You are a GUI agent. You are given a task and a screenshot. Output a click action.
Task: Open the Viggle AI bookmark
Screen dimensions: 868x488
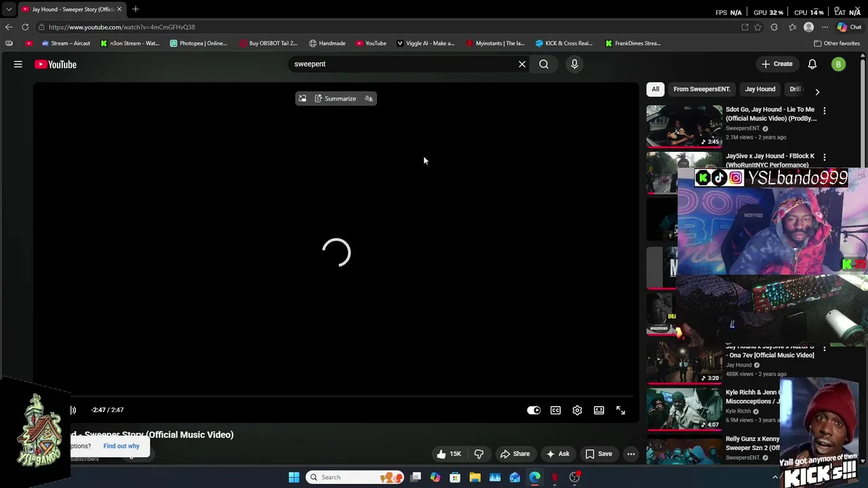[425, 43]
